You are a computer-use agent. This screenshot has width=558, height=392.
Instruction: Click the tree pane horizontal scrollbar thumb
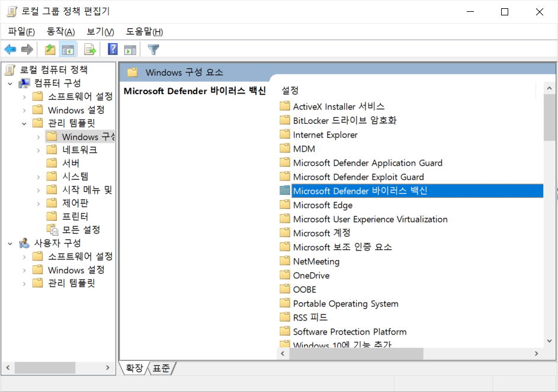click(x=45, y=368)
